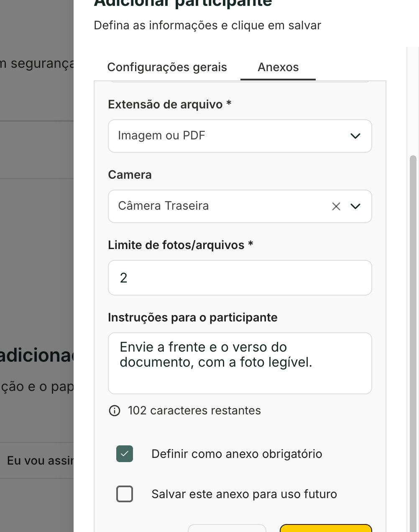
Task: Click the Instruções para o participante textarea
Action: (x=240, y=363)
